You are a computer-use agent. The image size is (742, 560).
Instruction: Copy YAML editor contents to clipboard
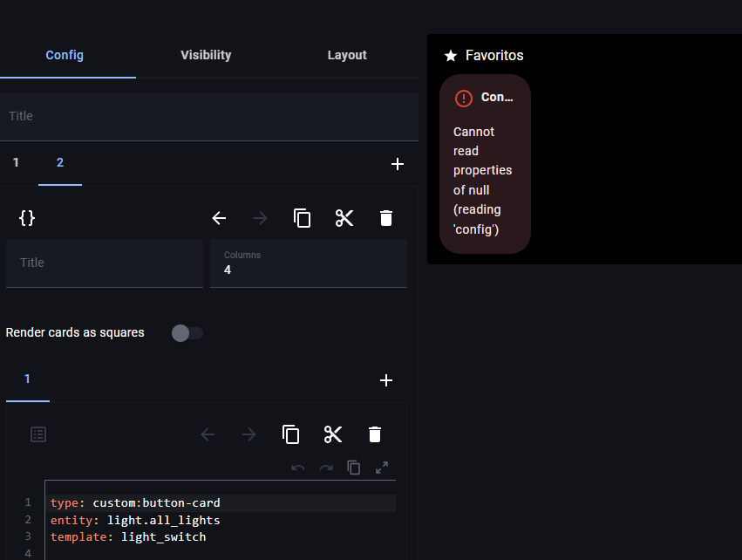click(353, 468)
